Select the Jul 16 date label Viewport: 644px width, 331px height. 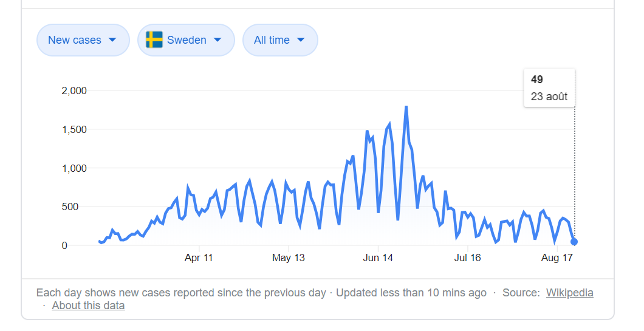467,258
